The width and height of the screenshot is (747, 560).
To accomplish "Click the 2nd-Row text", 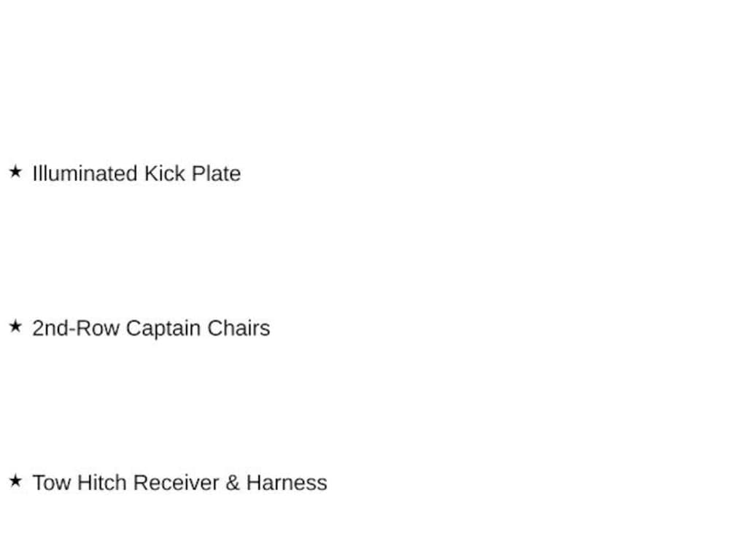I will (76, 329).
